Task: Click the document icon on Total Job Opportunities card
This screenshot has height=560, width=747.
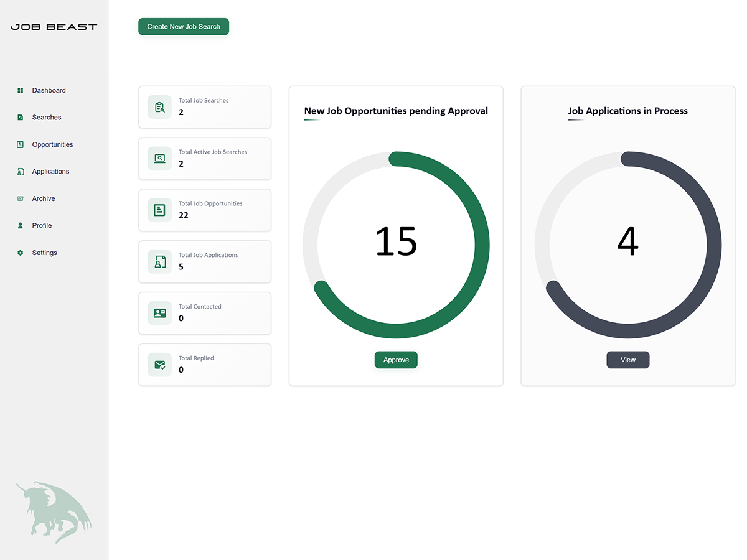Action: point(160,210)
